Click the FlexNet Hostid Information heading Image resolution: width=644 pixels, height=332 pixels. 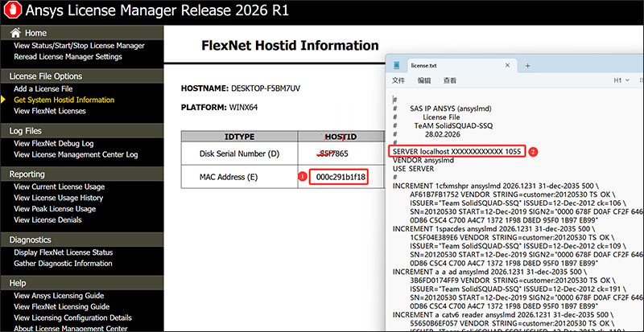tap(290, 45)
